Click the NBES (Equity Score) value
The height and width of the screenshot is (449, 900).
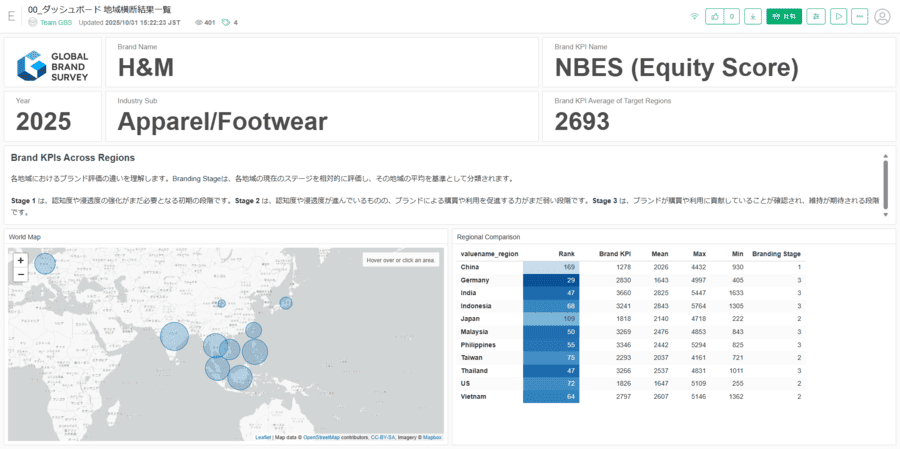[x=677, y=68]
